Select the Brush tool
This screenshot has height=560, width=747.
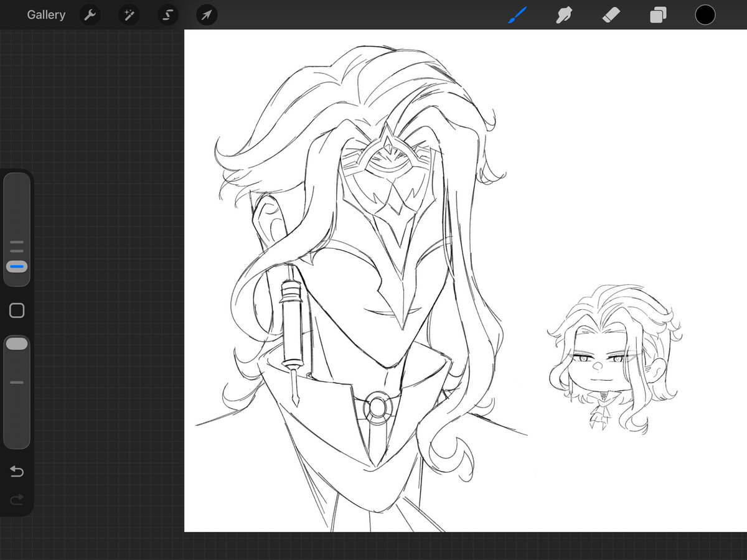tap(517, 15)
